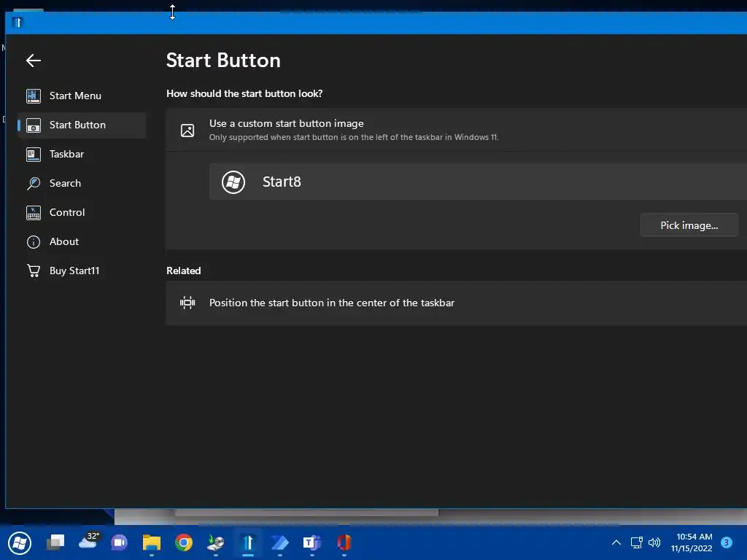Open Buy Start11 page
The width and height of the screenshot is (747, 560).
pos(82,271)
